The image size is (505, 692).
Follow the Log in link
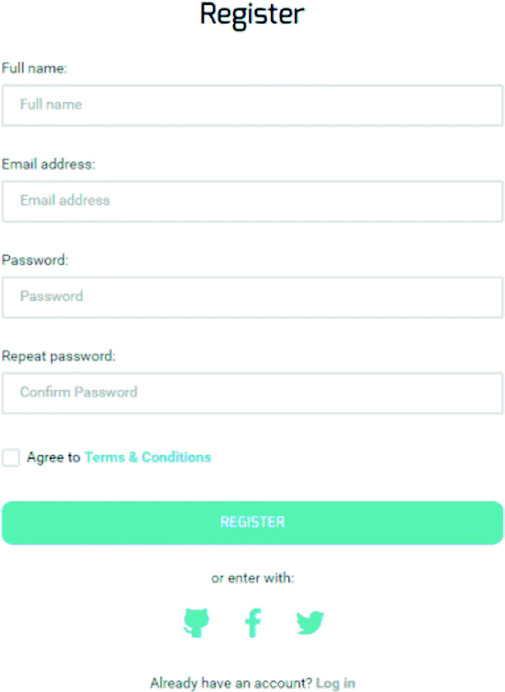tap(335, 683)
